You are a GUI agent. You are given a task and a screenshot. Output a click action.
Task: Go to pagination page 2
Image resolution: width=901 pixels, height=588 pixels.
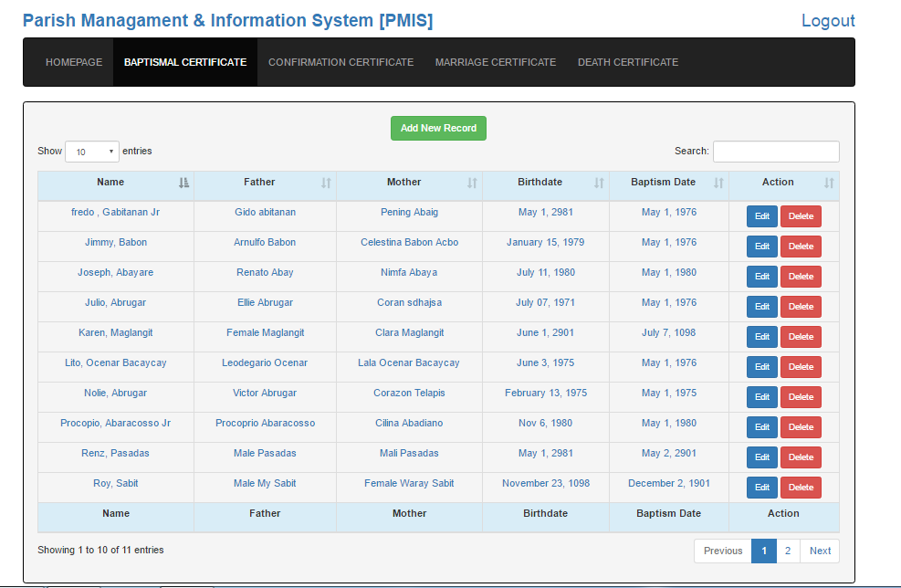[788, 551]
